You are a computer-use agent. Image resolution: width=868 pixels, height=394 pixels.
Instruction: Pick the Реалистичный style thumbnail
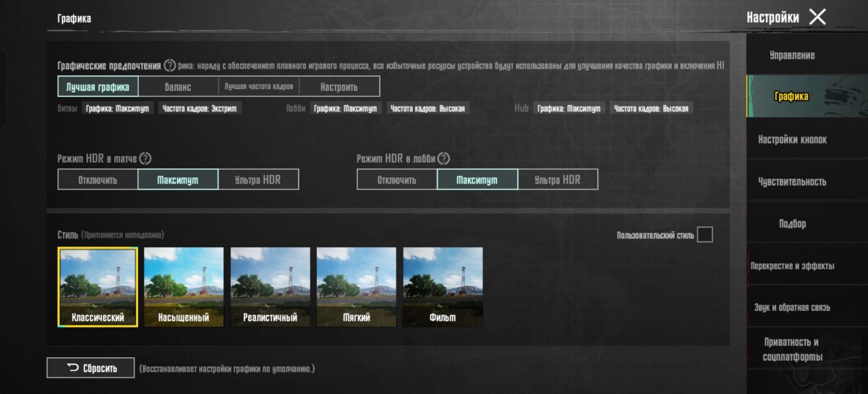tap(270, 287)
